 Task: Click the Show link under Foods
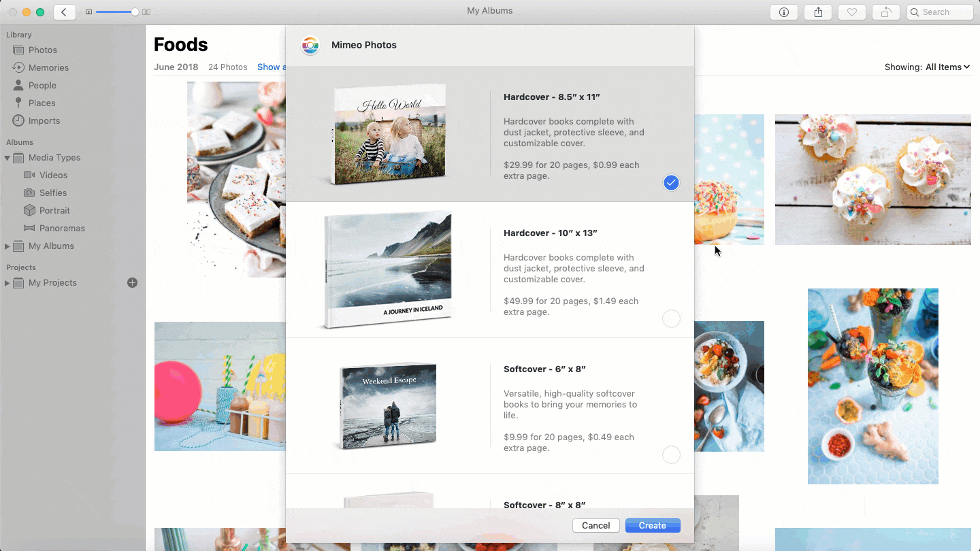tap(271, 67)
